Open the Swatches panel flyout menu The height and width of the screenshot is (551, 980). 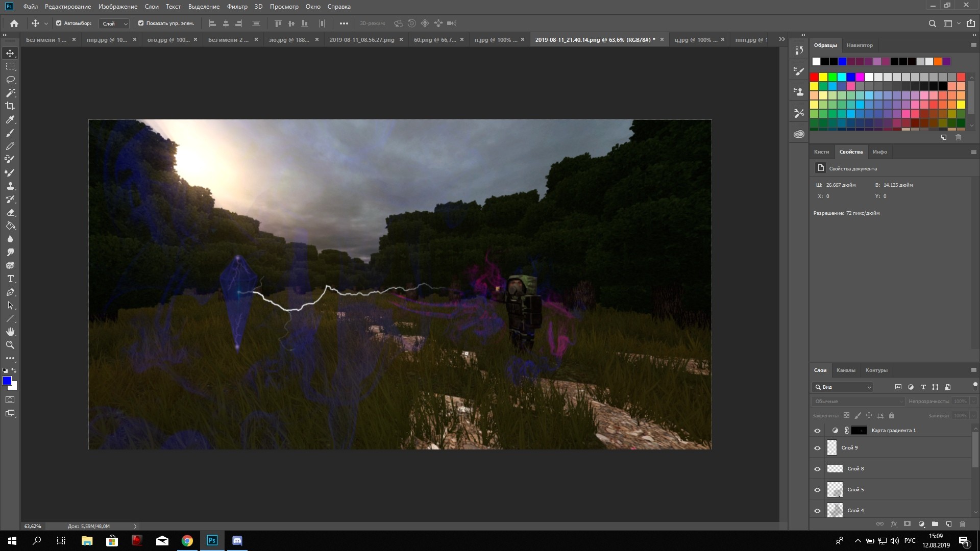[x=973, y=45]
